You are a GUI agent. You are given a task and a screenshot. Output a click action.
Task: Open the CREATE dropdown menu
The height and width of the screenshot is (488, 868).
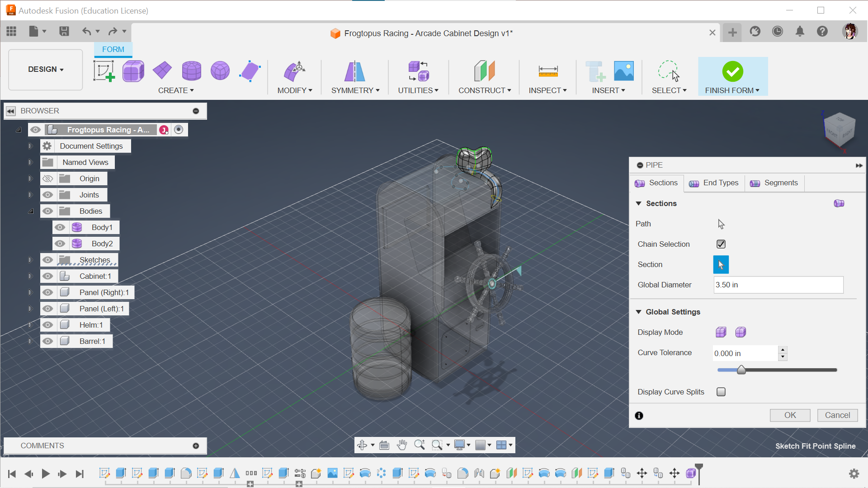coord(176,90)
